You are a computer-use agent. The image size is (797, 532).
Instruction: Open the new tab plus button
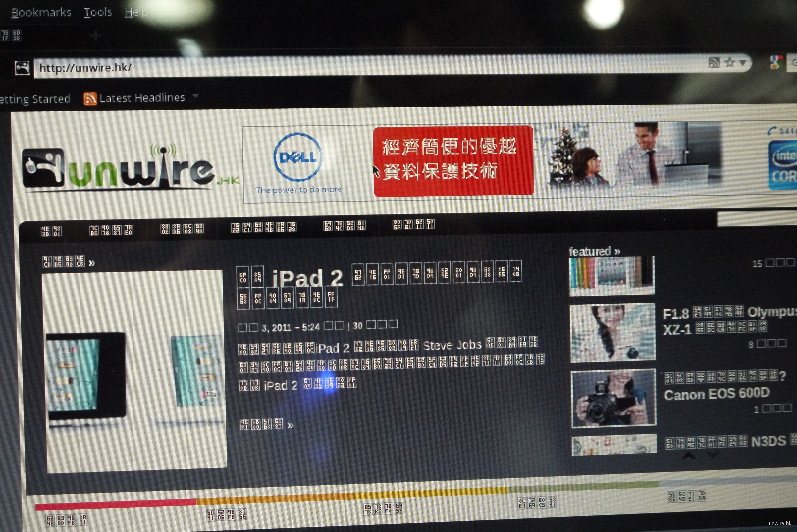[96, 35]
